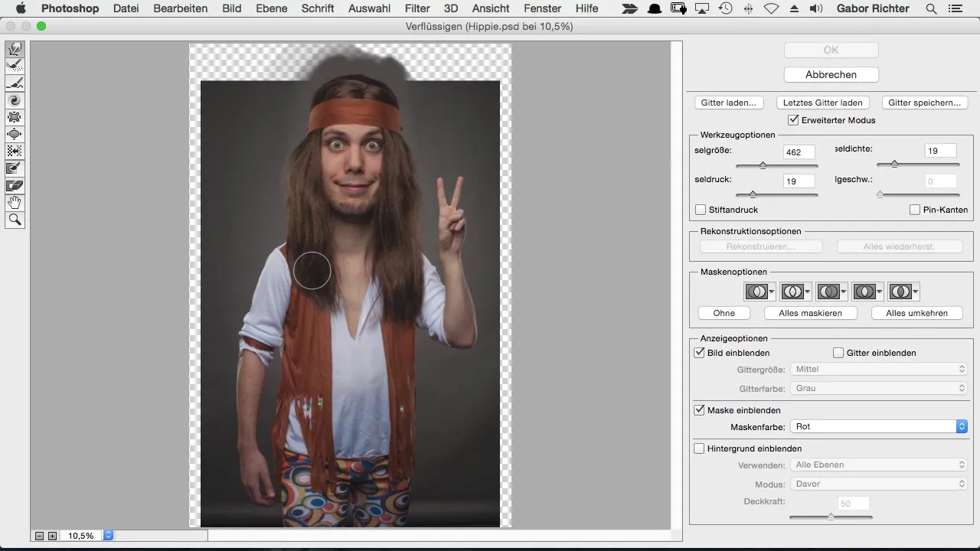The width and height of the screenshot is (980, 551).
Task: Click the Abbrechen button
Action: point(831,74)
